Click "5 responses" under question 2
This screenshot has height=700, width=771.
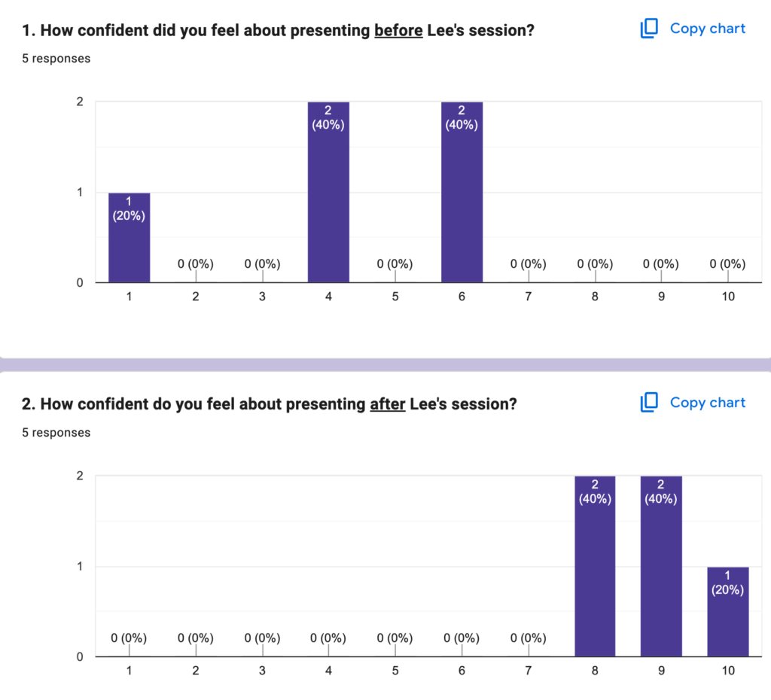click(x=56, y=433)
